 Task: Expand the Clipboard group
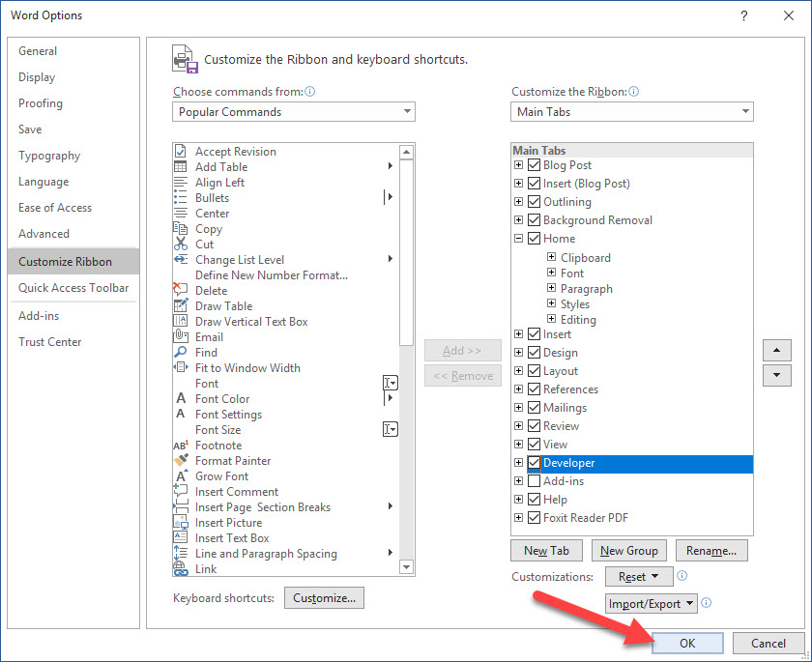552,257
